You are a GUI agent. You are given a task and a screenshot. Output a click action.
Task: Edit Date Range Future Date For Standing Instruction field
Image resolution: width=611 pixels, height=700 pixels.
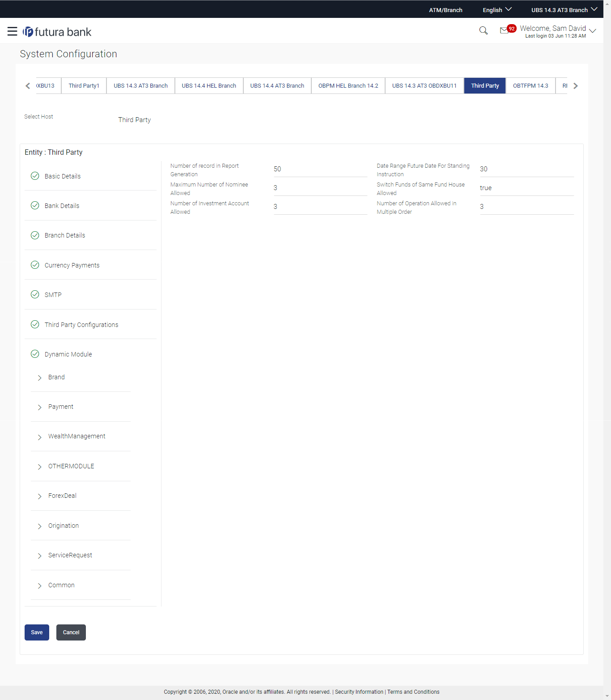(x=526, y=169)
